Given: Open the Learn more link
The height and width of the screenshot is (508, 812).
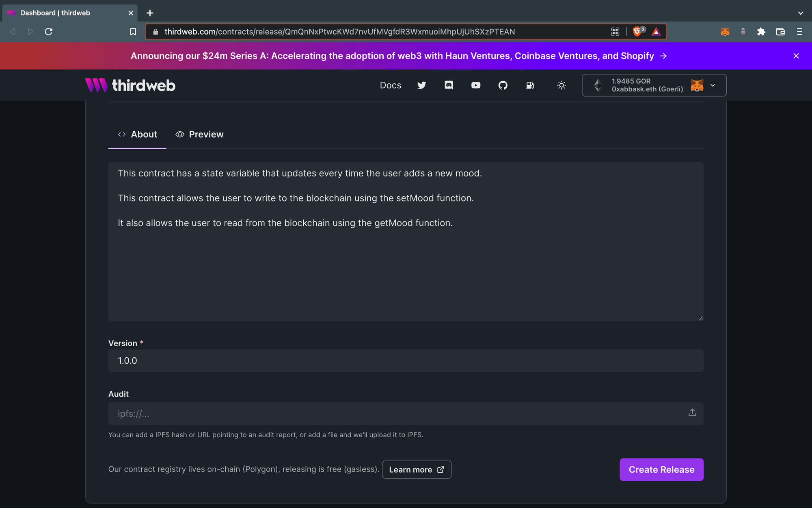Looking at the screenshot, I should point(417,469).
